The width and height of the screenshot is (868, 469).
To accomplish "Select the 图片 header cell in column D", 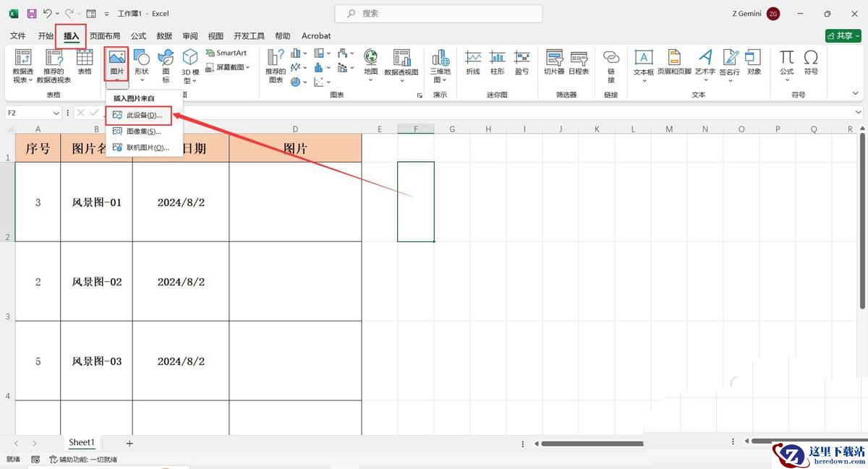I will point(295,148).
